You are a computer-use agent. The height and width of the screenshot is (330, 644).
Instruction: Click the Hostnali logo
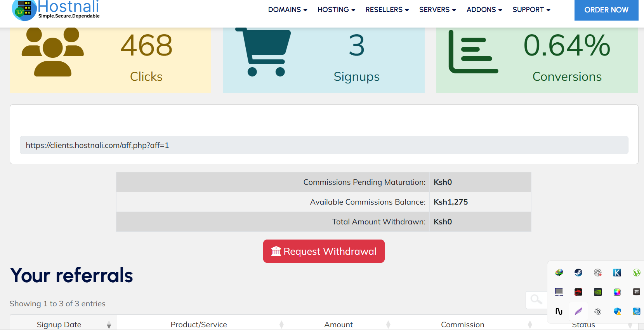56,10
